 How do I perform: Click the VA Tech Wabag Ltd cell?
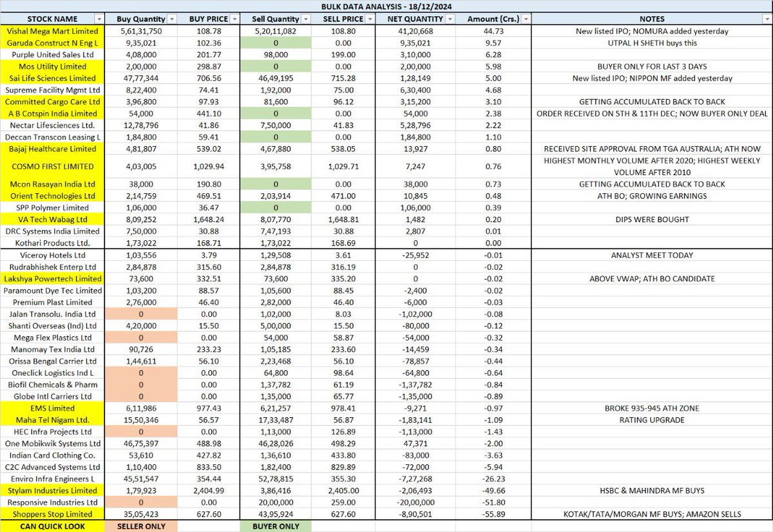pos(53,220)
